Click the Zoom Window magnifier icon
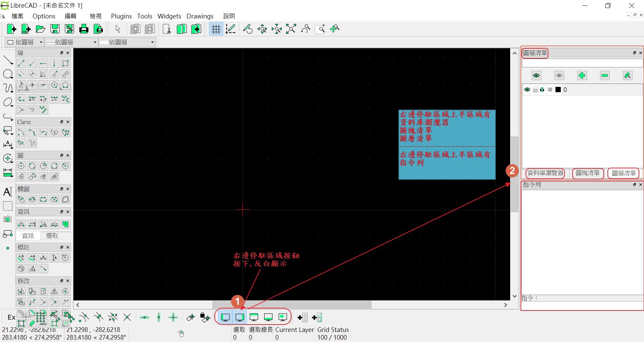The height and width of the screenshot is (342, 644). (x=320, y=29)
